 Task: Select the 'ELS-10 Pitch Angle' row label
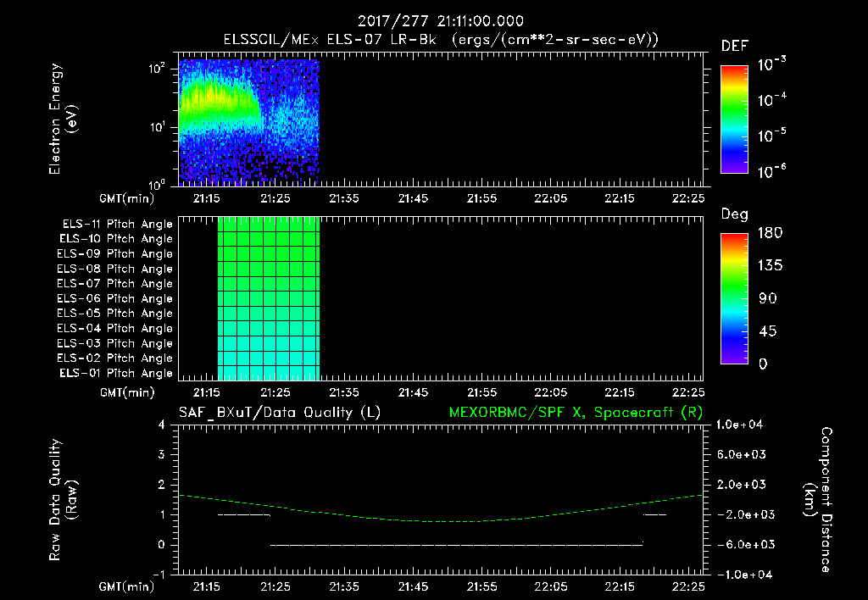click(116, 239)
